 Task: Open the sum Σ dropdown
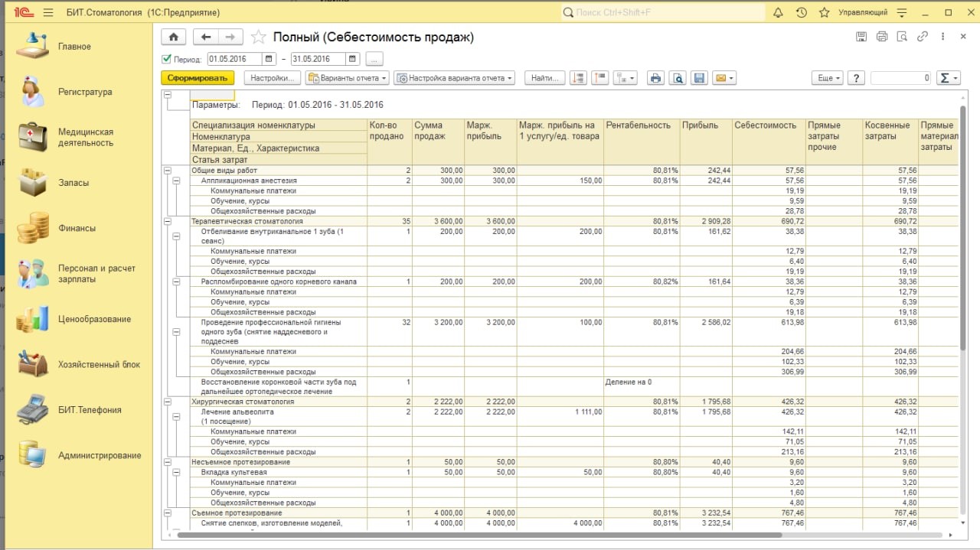pyautogui.click(x=949, y=78)
